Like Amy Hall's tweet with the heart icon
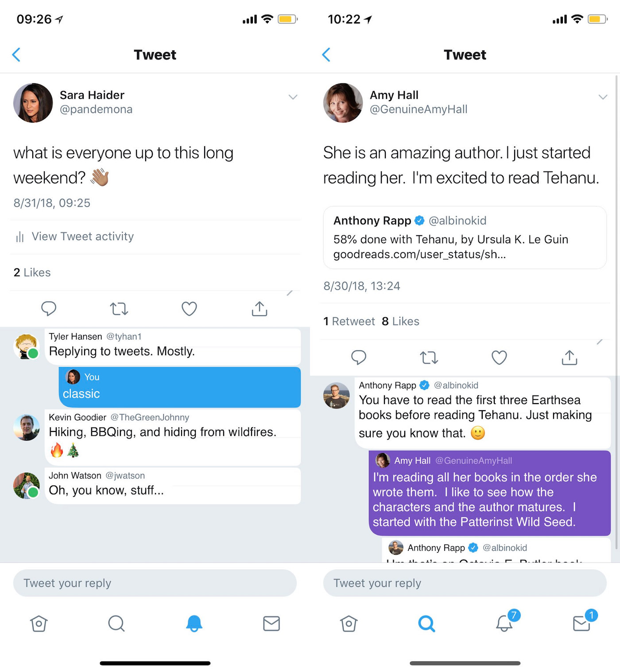Viewport: 620px width, 672px height. click(499, 357)
